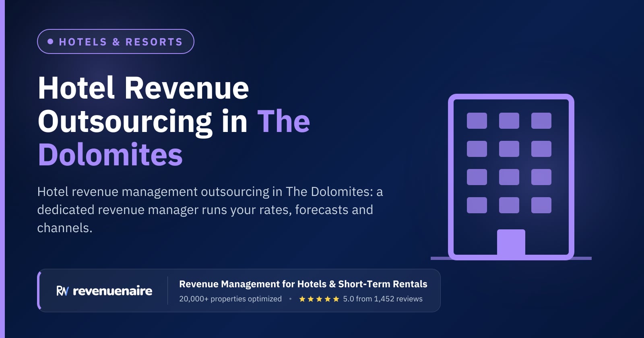Click the headline "Hotel Revenue Outsourcing in The Dolomites"
This screenshot has height=338, width=644.
click(x=174, y=121)
